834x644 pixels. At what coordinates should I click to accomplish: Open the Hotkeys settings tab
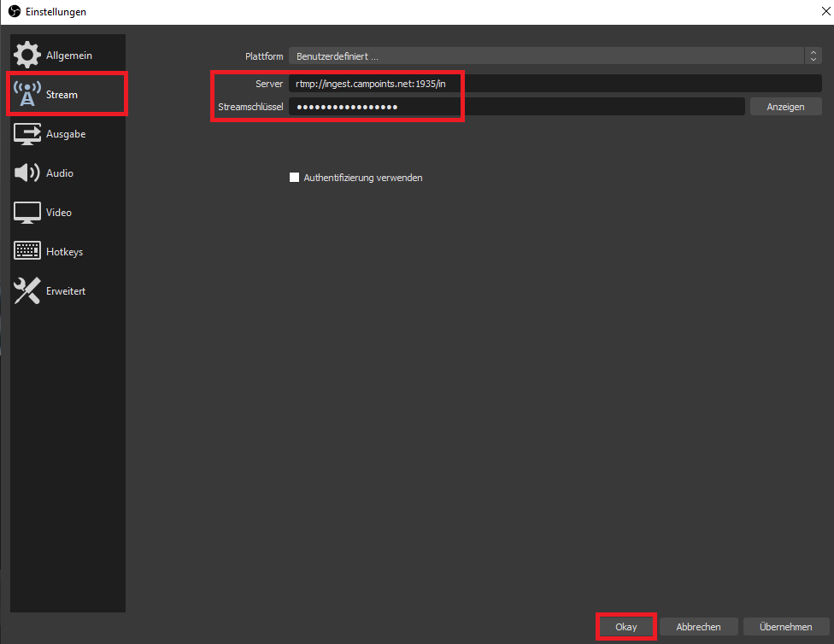[68, 252]
